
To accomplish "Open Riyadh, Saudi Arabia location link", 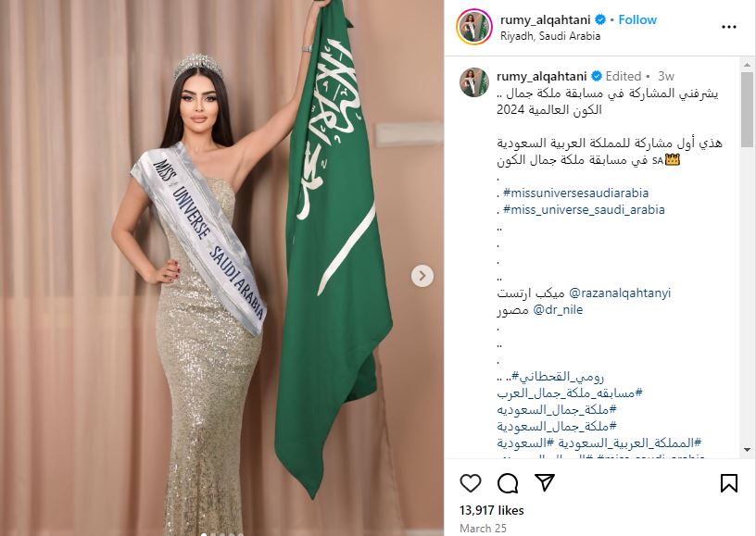I will tap(550, 36).
